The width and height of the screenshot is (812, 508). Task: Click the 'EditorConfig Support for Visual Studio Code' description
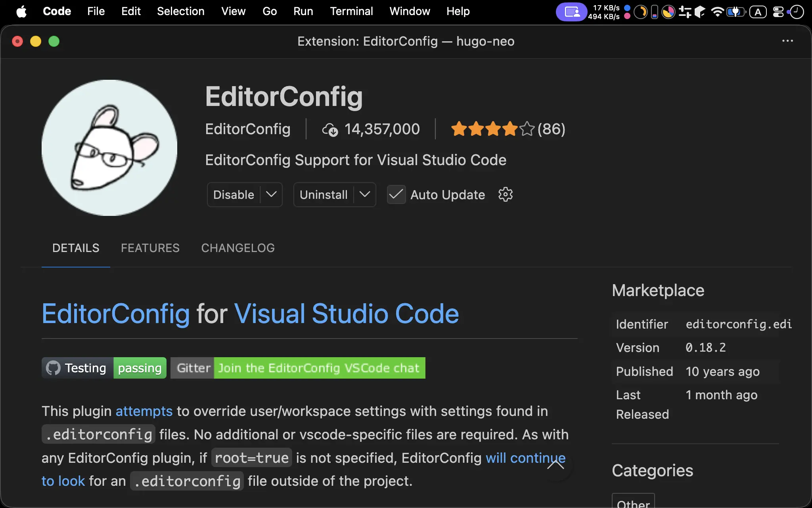[356, 160]
